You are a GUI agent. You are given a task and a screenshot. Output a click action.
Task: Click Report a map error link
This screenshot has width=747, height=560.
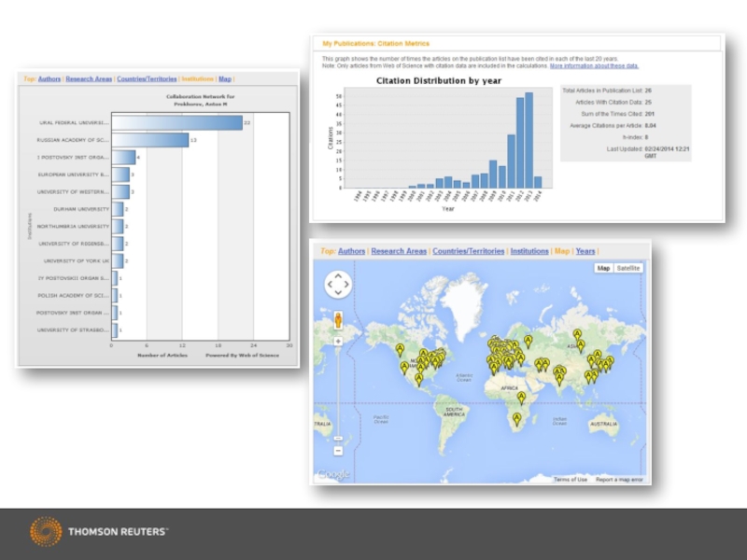[619, 479]
